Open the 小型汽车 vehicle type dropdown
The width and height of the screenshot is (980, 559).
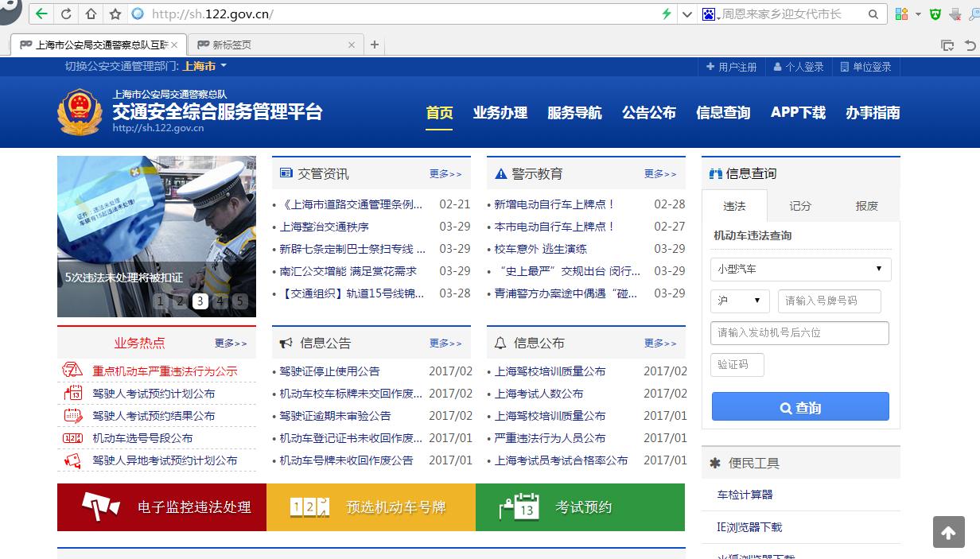[x=800, y=270]
